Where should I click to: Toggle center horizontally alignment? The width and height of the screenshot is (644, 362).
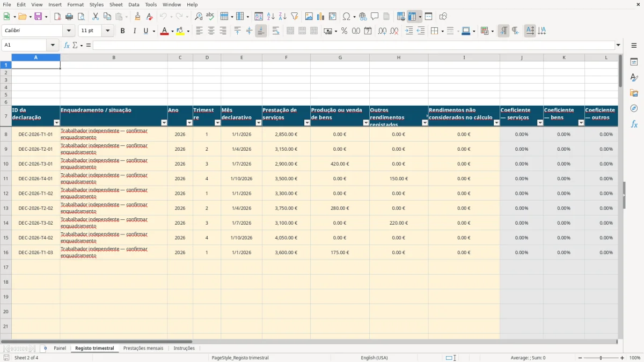tap(211, 31)
